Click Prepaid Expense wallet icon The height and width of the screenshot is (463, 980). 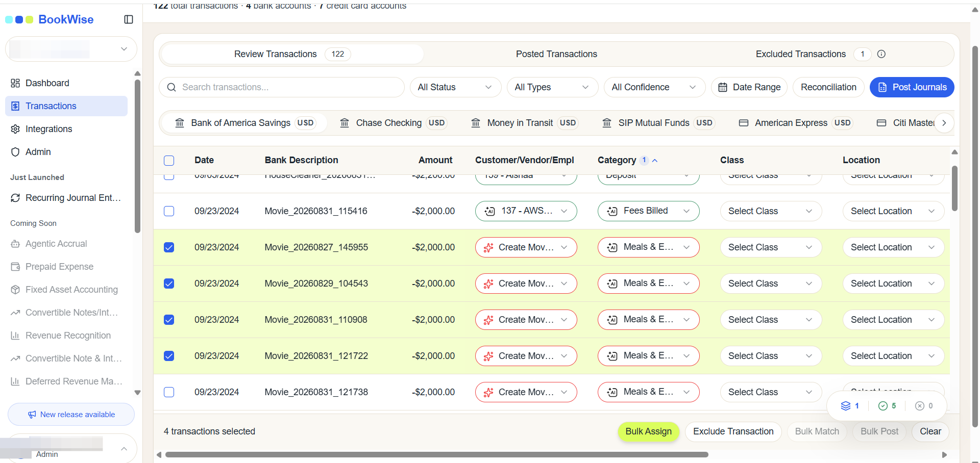[15, 267]
